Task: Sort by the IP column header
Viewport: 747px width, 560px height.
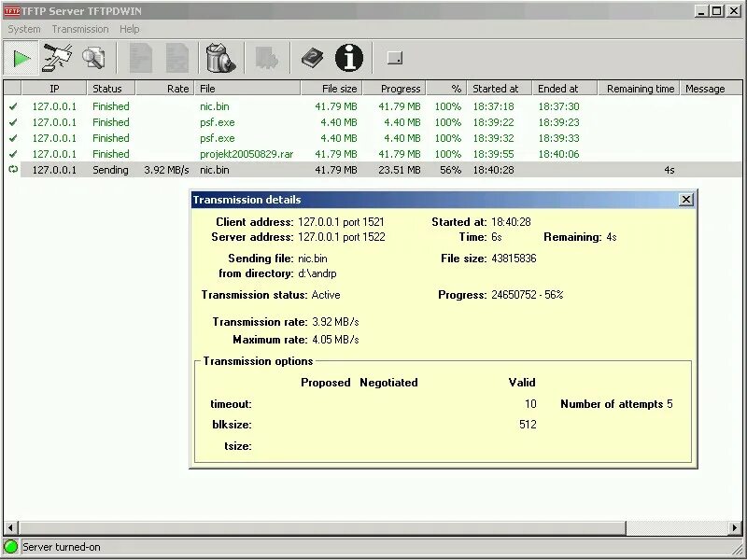Action: point(54,89)
